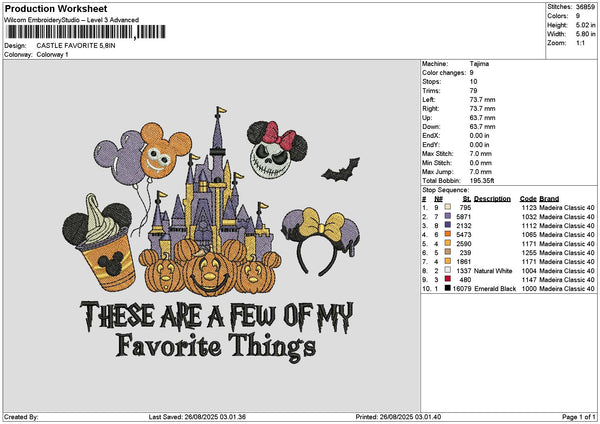Viewport: 600px width, 424px height.
Task: Click the Total Bobbin value 195.35ft
Action: 482,181
